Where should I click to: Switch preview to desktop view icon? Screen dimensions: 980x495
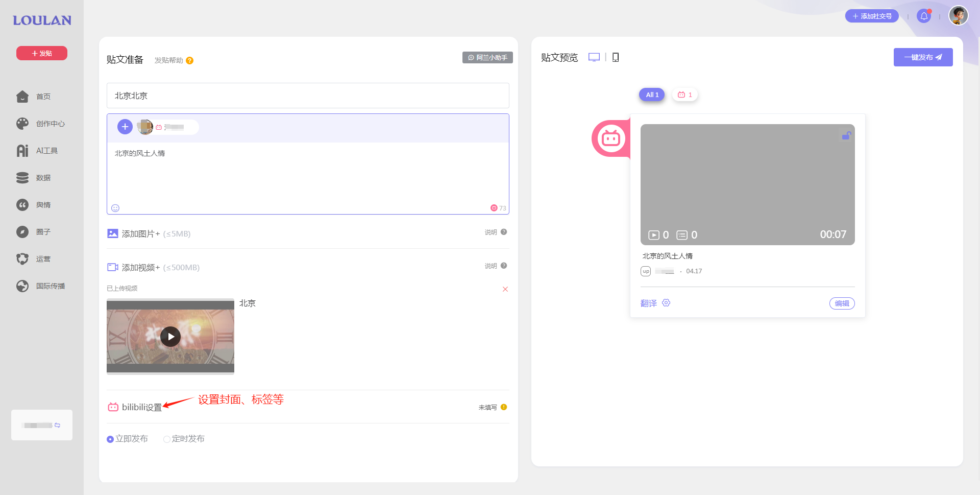coord(594,57)
